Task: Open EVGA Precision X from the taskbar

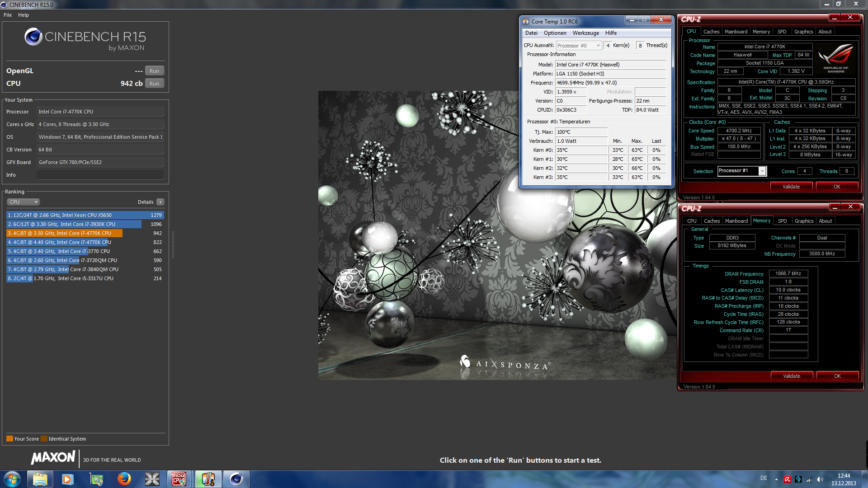Action: (152, 479)
